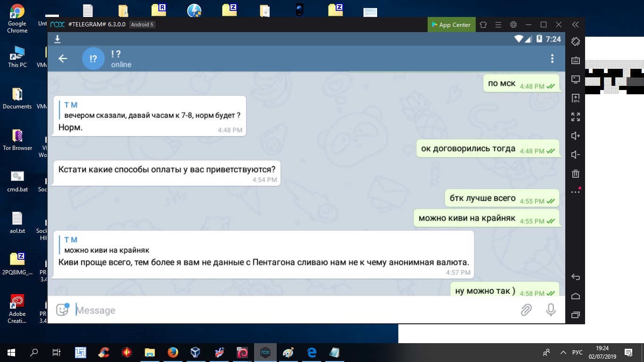Open Nox keyboard mapping tool
This screenshot has width=644, height=362.
pos(575,60)
